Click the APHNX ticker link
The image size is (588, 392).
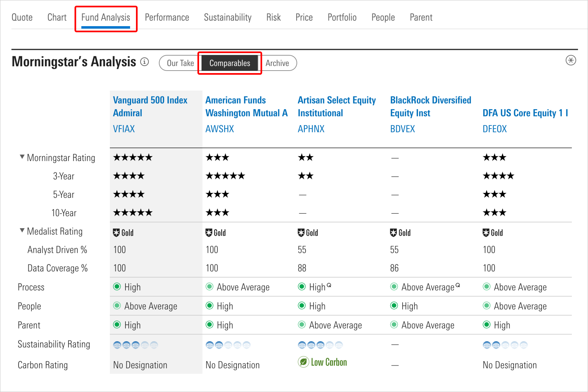311,129
